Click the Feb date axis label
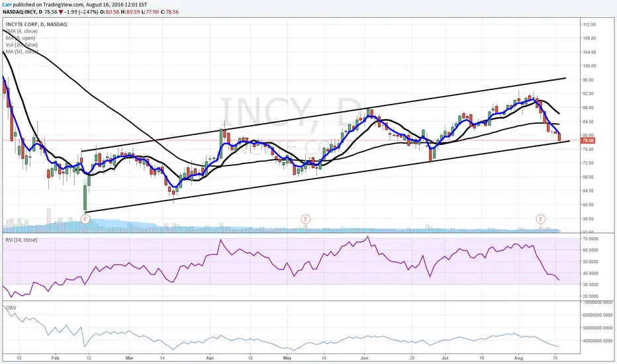This screenshot has width=617, height=364. pos(55,358)
